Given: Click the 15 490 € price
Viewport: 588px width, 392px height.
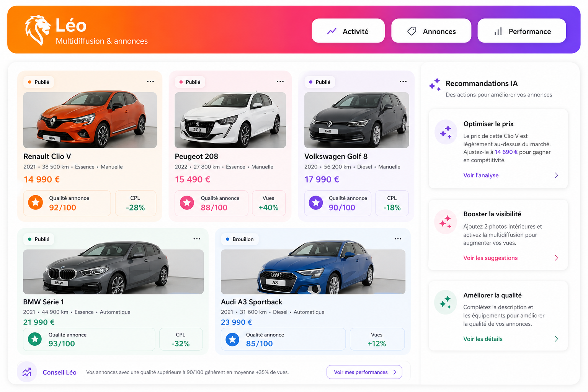Looking at the screenshot, I should click(x=193, y=179).
